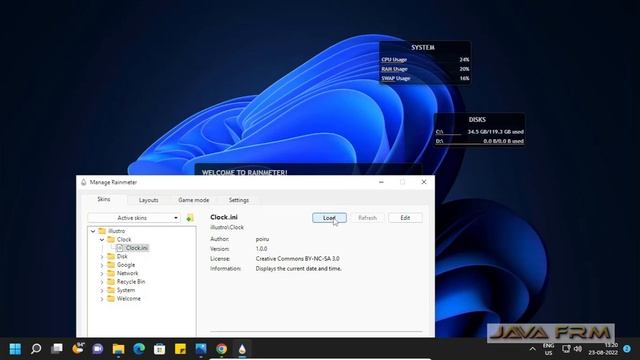The height and width of the screenshot is (360, 640).
Task: Collapse the Clock folder
Action: point(102,240)
